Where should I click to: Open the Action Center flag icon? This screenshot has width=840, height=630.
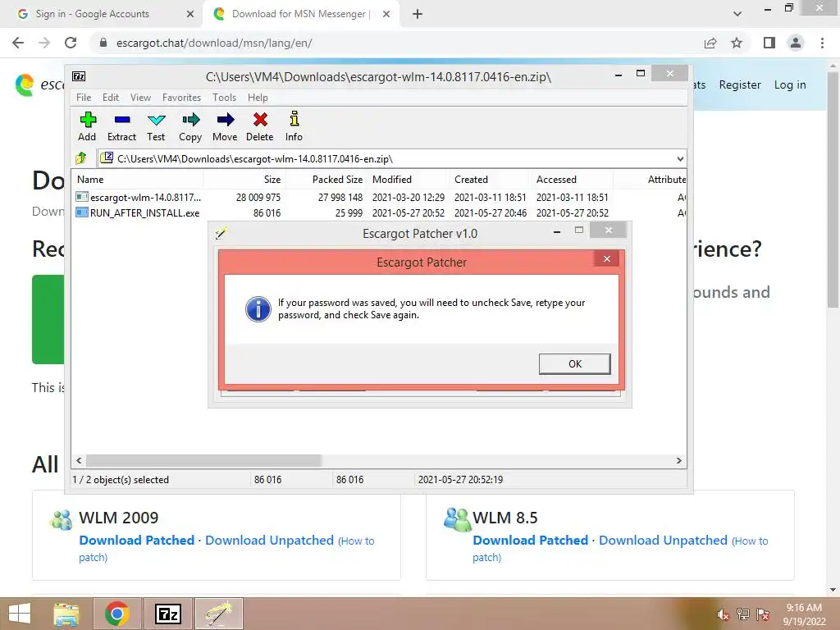click(763, 614)
